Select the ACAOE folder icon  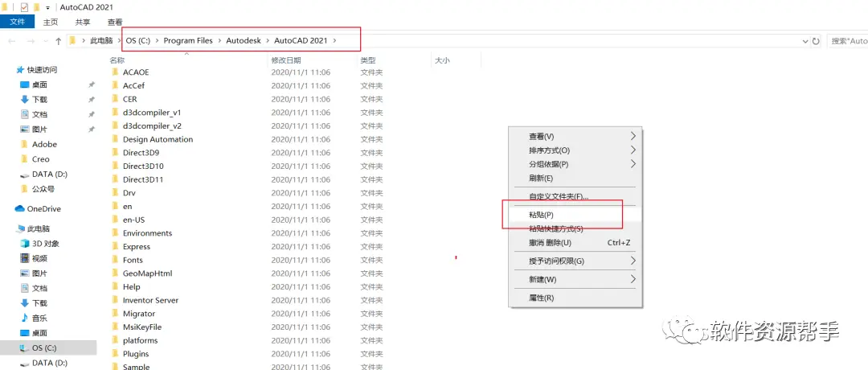115,72
